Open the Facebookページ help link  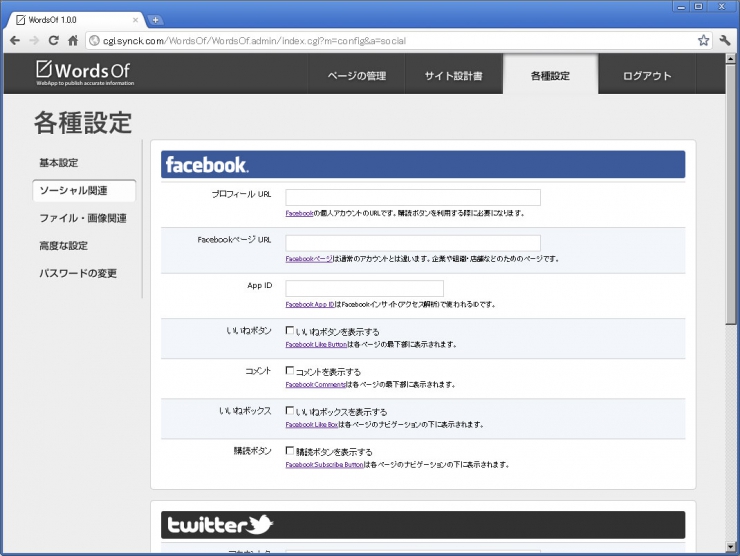pos(309,259)
